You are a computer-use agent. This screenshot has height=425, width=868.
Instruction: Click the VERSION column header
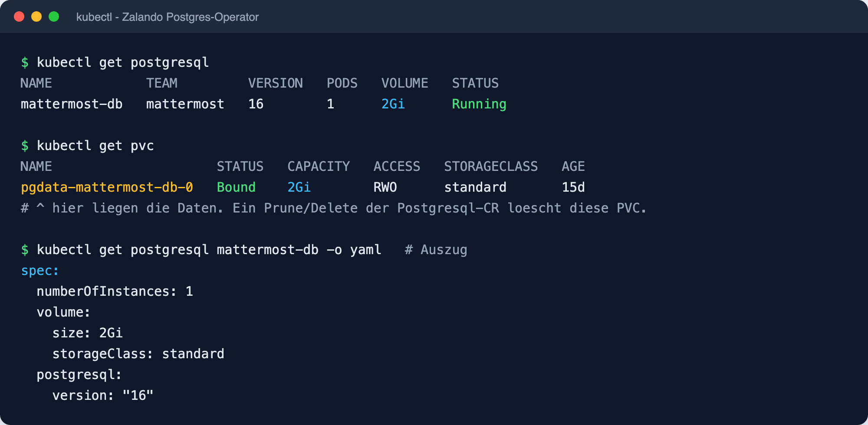click(x=276, y=83)
